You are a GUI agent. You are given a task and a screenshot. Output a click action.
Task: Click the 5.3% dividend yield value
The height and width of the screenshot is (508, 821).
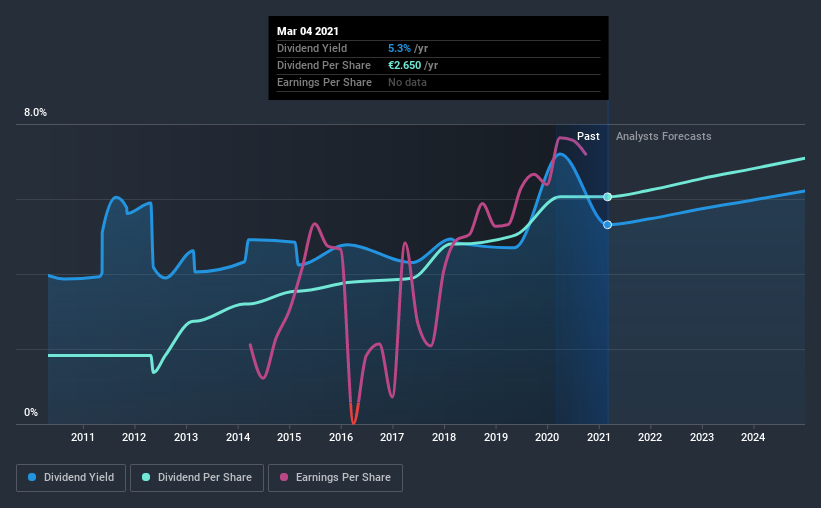(399, 48)
